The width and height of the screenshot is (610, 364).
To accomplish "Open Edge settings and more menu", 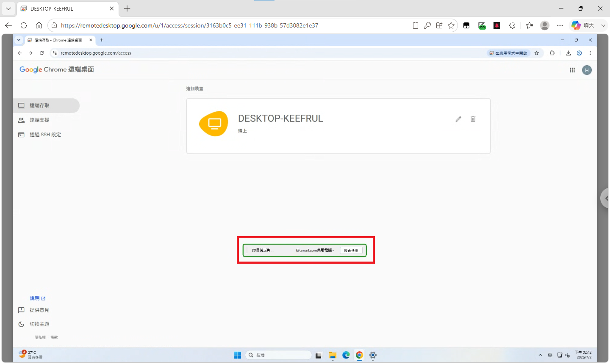I will [560, 25].
